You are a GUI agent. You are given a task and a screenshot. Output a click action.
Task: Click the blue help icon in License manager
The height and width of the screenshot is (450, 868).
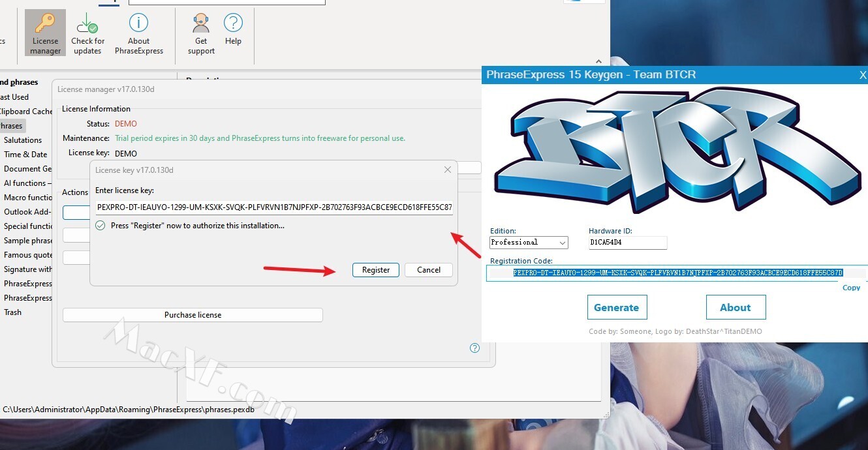coord(474,348)
